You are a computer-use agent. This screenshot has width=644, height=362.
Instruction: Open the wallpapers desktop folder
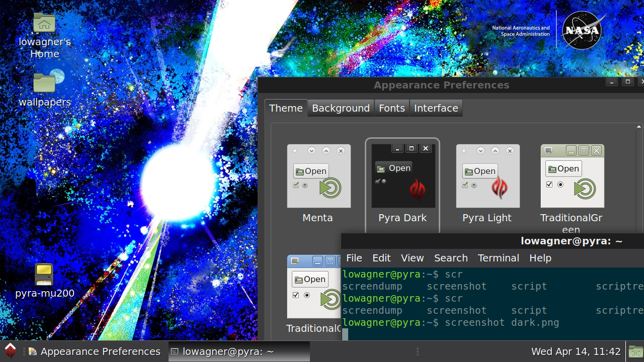point(44,83)
